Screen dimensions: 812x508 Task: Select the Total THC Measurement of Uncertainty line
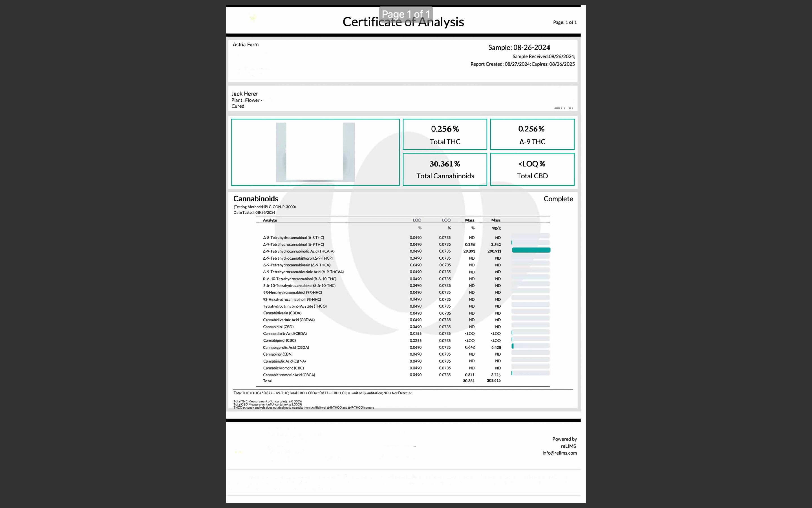pyautogui.click(x=267, y=402)
